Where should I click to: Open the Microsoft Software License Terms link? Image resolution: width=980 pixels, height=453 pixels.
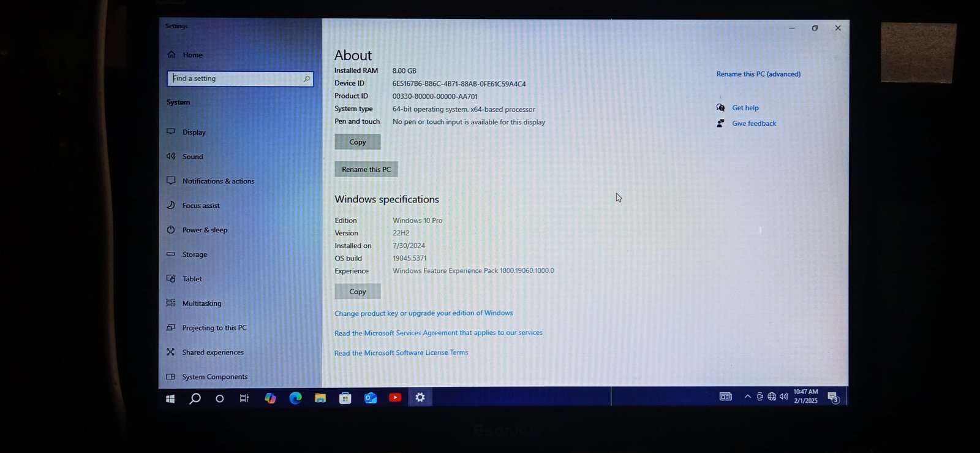[x=401, y=353]
